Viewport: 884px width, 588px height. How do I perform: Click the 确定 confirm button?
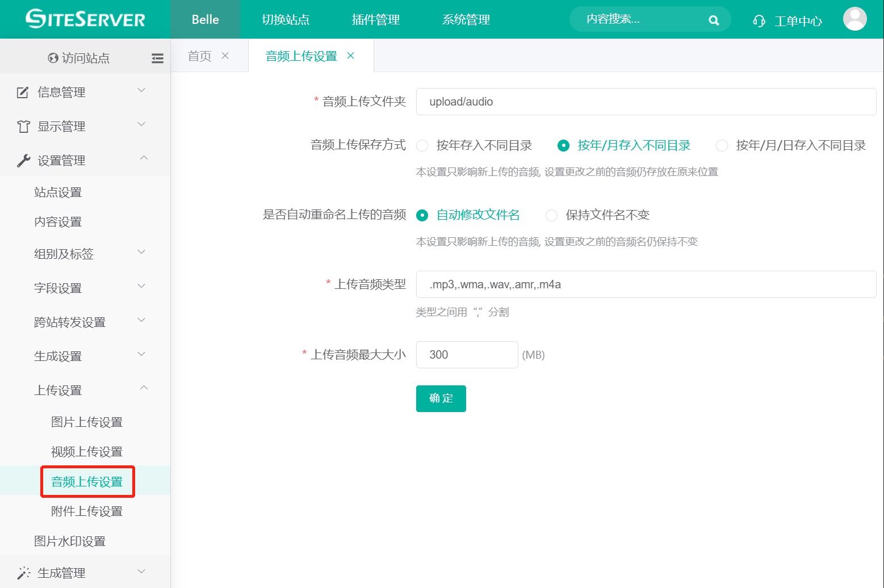[441, 398]
